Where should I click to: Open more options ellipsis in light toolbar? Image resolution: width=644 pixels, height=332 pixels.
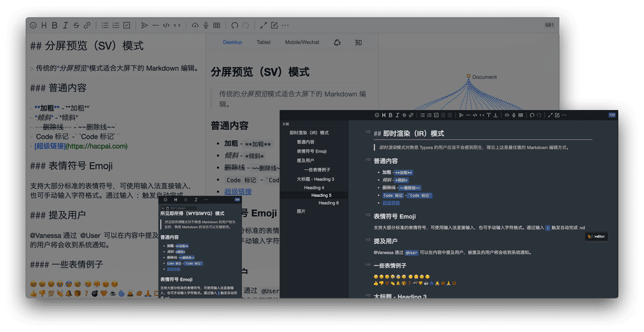coord(285,26)
